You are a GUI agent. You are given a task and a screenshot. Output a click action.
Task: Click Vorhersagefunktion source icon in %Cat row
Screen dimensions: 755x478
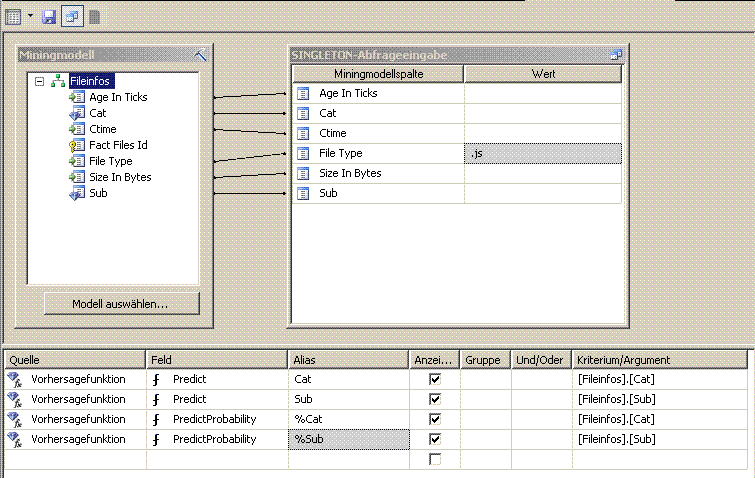pyautogui.click(x=15, y=420)
